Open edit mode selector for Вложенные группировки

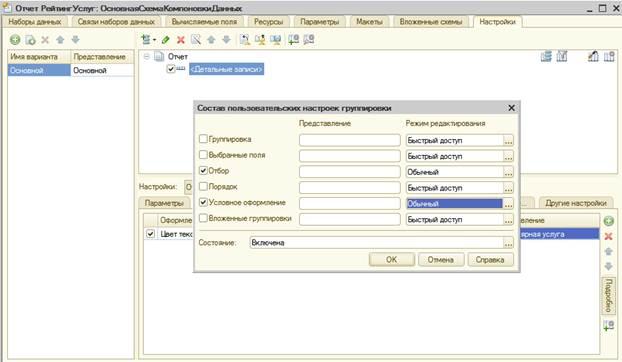(508, 220)
